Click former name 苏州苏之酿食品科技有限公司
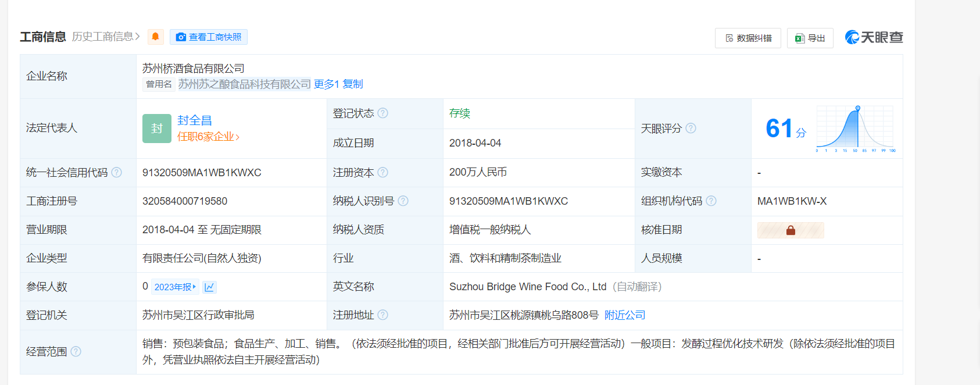This screenshot has height=385, width=980. pyautogui.click(x=245, y=84)
